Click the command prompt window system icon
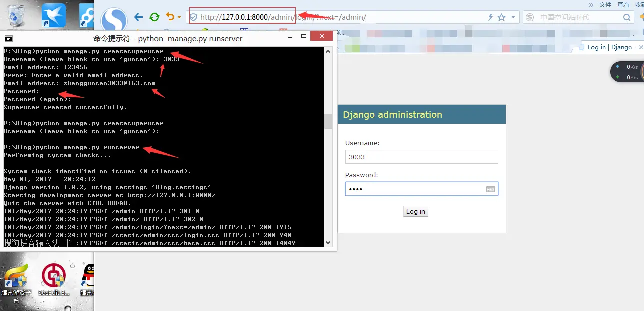Viewport: 644px width, 311px height. [8, 38]
